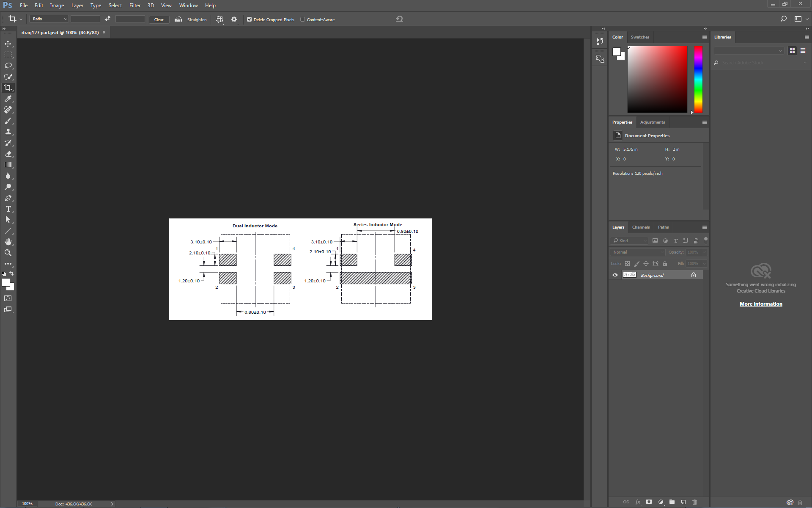Select the Horizontal Type tool

[x=8, y=209]
